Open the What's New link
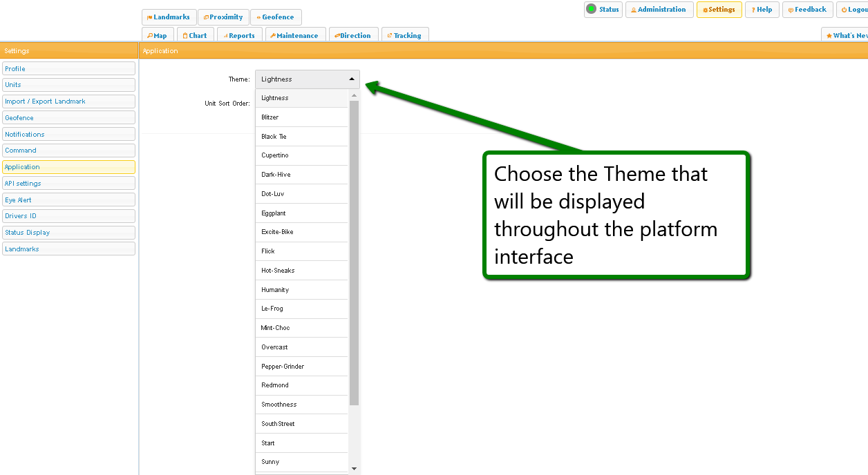This screenshot has width=868, height=475. pyautogui.click(x=846, y=36)
